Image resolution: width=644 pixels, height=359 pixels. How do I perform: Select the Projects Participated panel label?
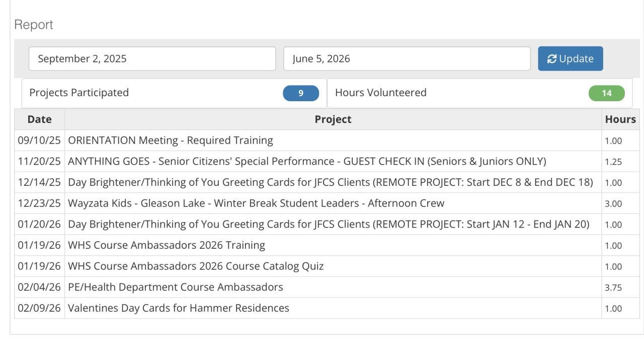[x=79, y=93]
